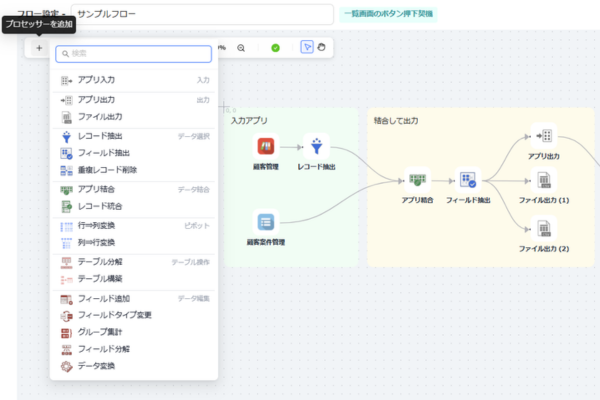Image resolution: width=600 pixels, height=400 pixels.
Task: Click the zoom out magnifier icon
Action: [x=241, y=48]
